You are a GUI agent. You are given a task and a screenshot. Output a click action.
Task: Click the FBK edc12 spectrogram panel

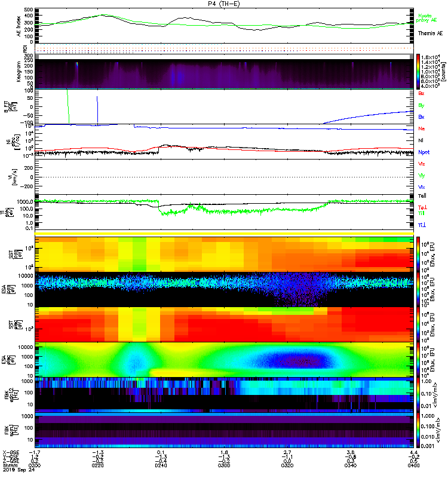(224, 395)
